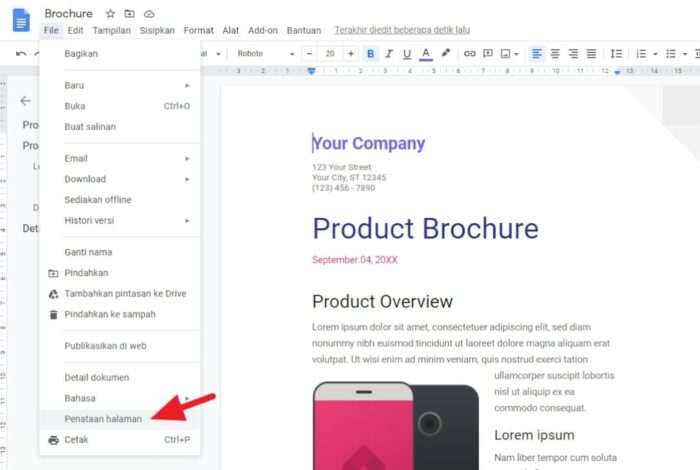Click the Brochure document title
This screenshot has width=700, height=470.
[x=68, y=14]
